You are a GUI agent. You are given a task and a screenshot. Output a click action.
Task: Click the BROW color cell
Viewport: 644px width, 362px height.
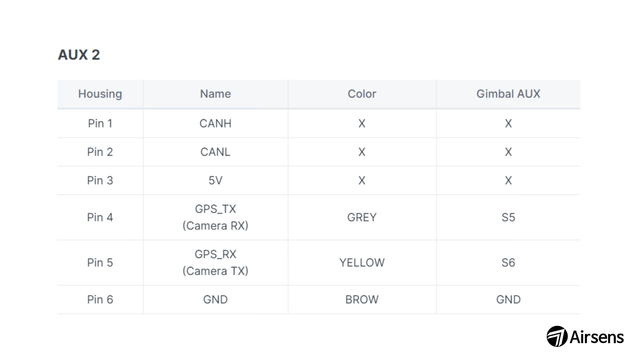[362, 299]
